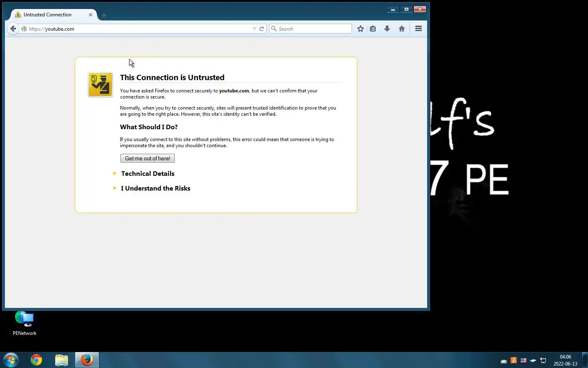Click the Firefox taskbar button
This screenshot has width=588, height=368.
(87, 360)
